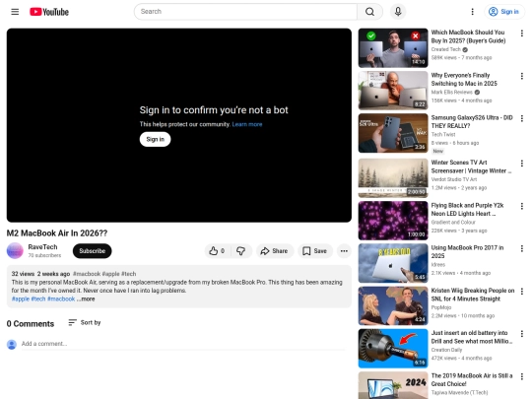Open the Learn more link
Image resolution: width=532 pixels, height=399 pixels.
pos(247,124)
